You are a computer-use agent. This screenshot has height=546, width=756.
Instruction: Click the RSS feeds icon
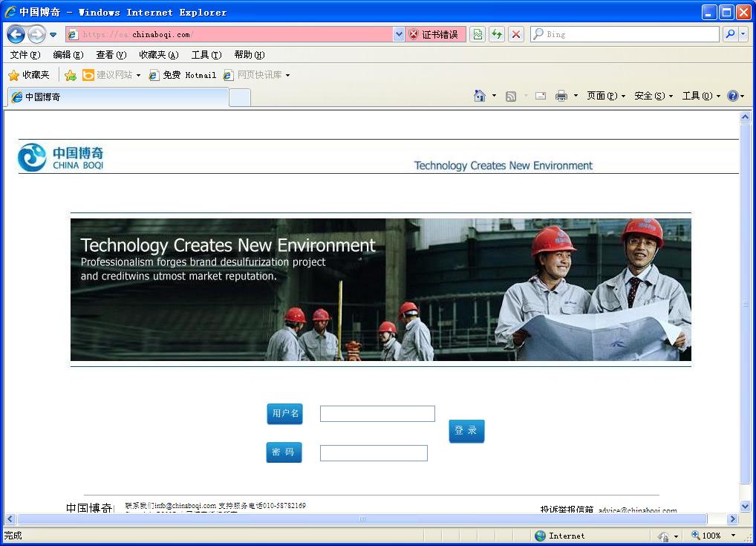tap(511, 96)
